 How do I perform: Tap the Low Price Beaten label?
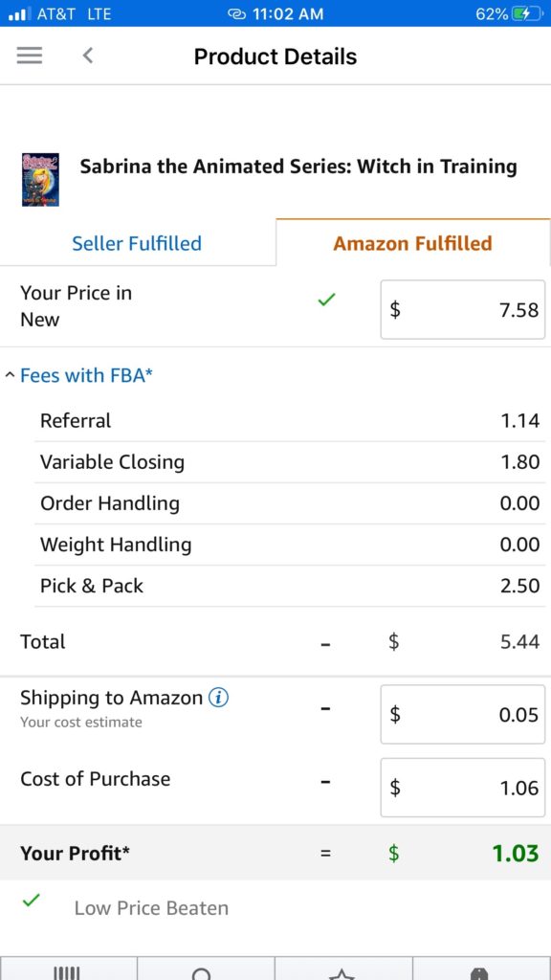pyautogui.click(x=151, y=908)
